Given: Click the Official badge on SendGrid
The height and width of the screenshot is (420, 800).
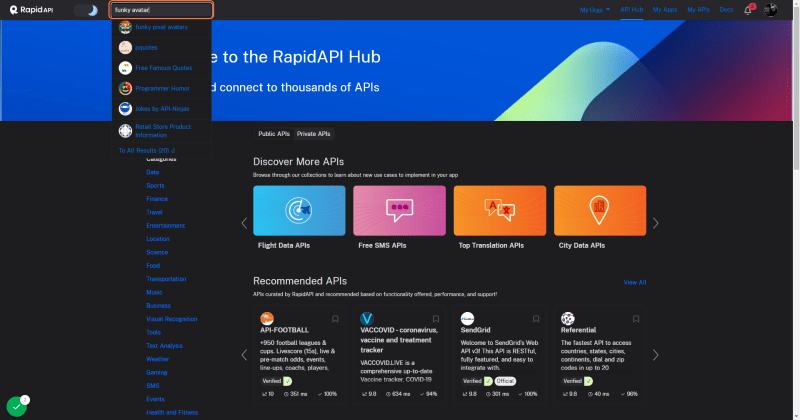Looking at the screenshot, I should 505,381.
